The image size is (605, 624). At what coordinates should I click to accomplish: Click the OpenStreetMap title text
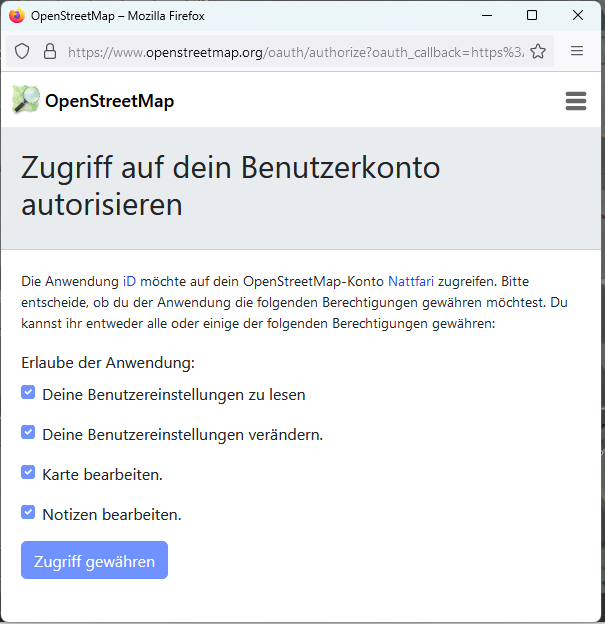click(x=109, y=101)
